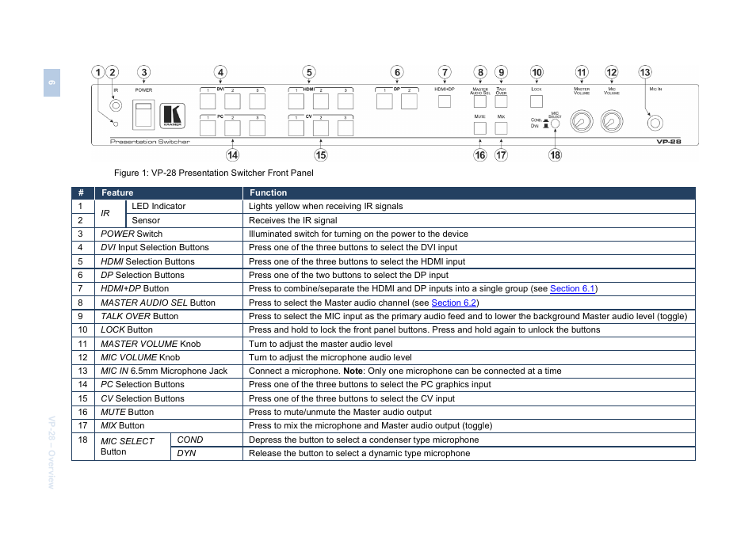
Task: Click PC button 3 in the diagram
Action: point(257,128)
